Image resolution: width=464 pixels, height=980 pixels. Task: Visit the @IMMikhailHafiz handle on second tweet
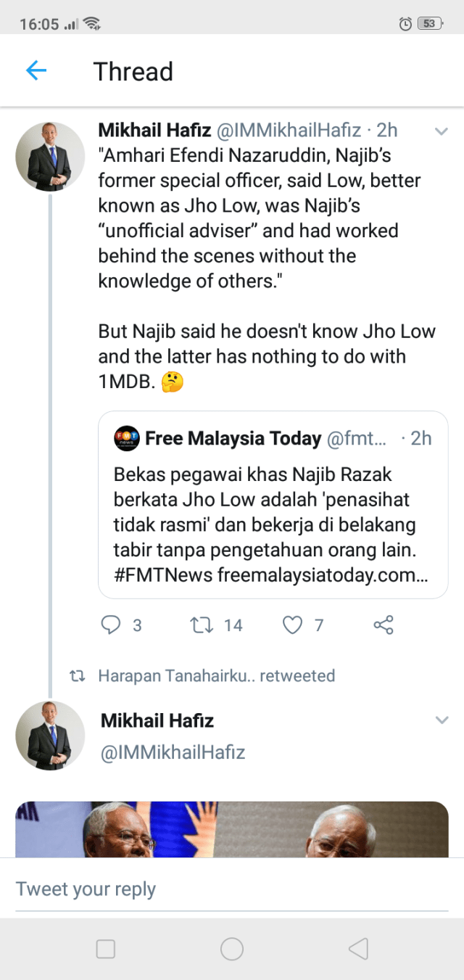coord(173,752)
